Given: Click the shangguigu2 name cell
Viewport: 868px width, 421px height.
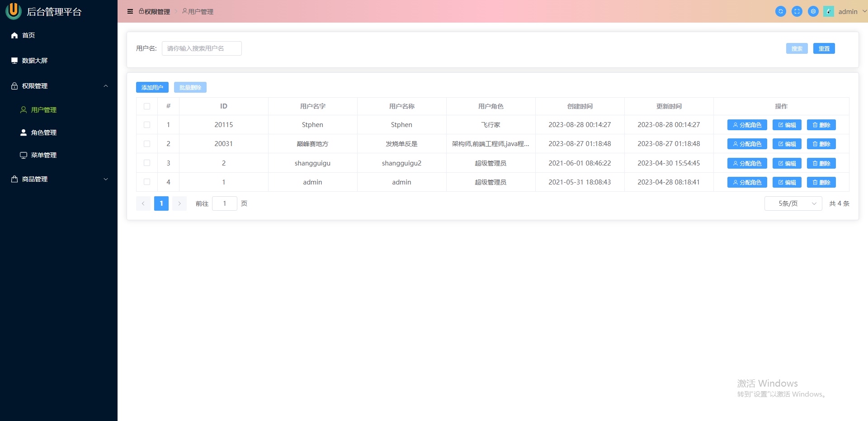Looking at the screenshot, I should pyautogui.click(x=401, y=163).
